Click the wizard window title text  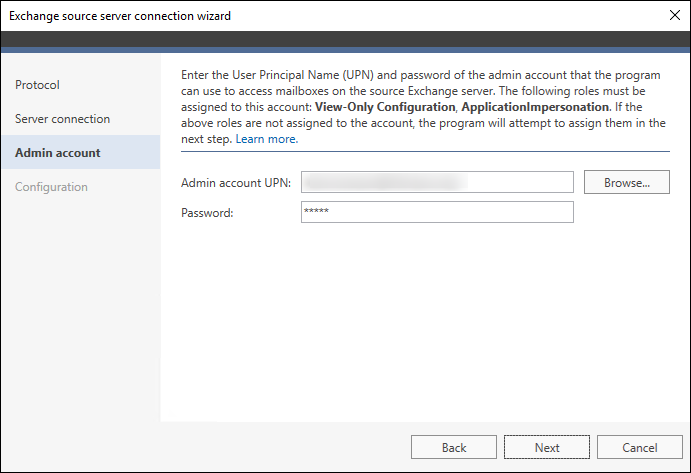(120, 16)
